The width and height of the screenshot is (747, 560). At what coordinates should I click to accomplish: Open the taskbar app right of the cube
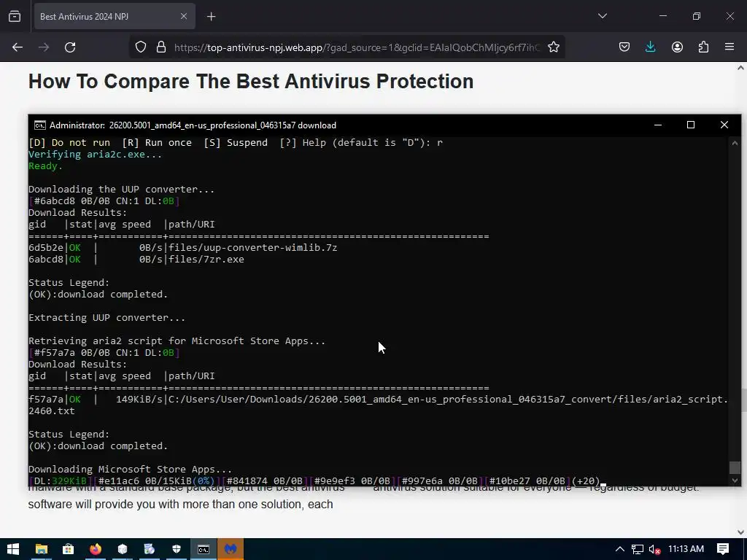point(149,549)
